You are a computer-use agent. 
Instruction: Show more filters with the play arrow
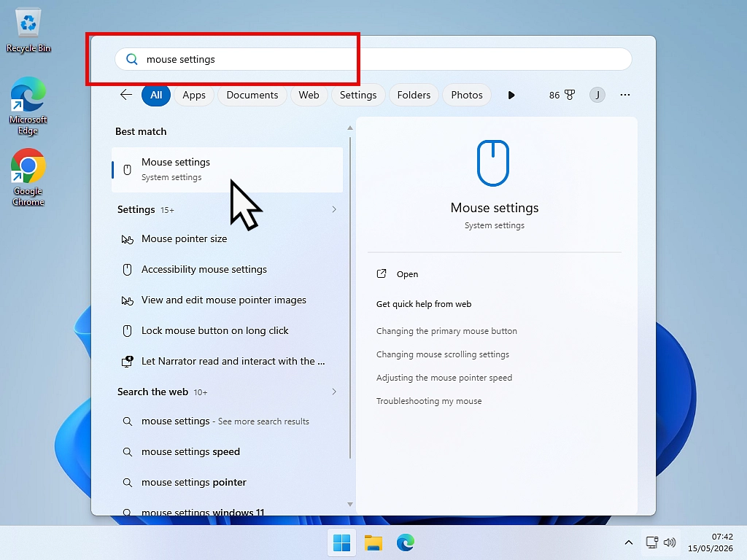tap(511, 96)
